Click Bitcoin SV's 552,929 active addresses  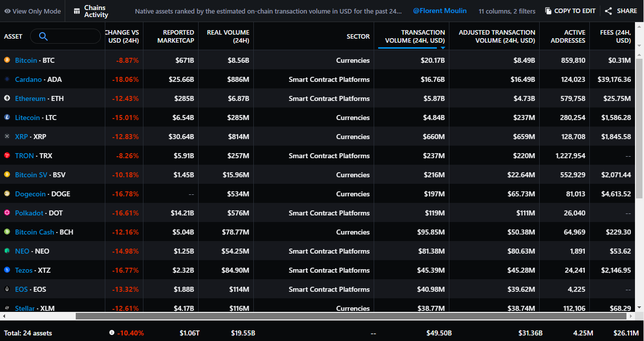[x=573, y=175]
